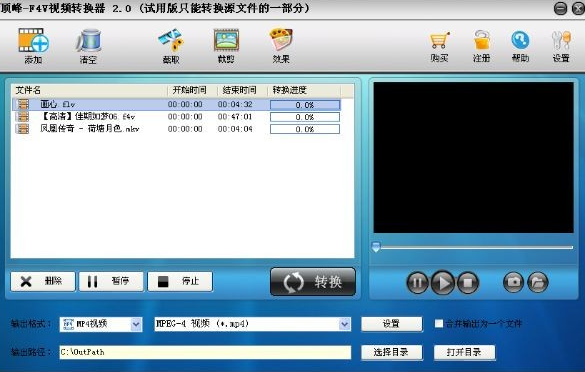Click the 清空 clear list icon
The width and height of the screenshot is (585, 372).
pyautogui.click(x=88, y=40)
